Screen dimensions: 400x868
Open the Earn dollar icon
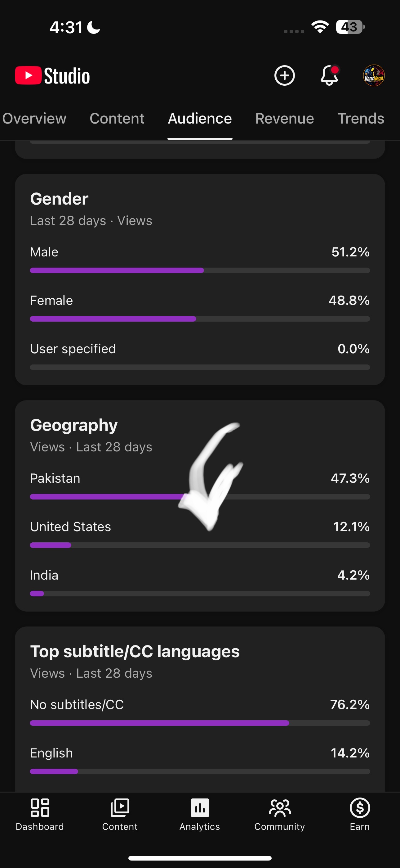(360, 808)
